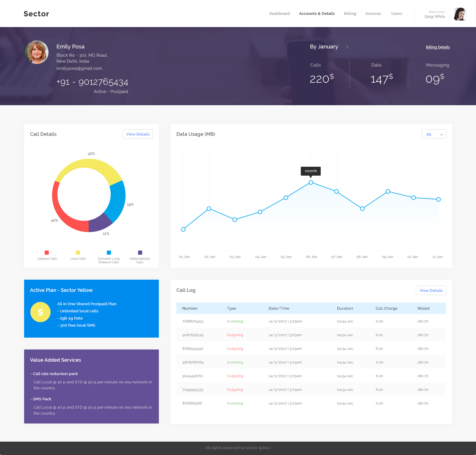Select the 01 Jan data point
Screen dimensions: 476x455
point(183,229)
